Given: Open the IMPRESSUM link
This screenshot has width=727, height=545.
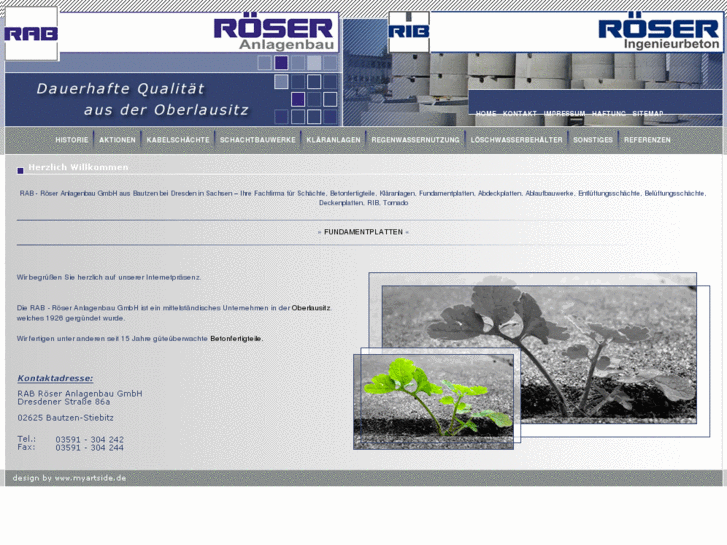Looking at the screenshot, I should point(564,114).
